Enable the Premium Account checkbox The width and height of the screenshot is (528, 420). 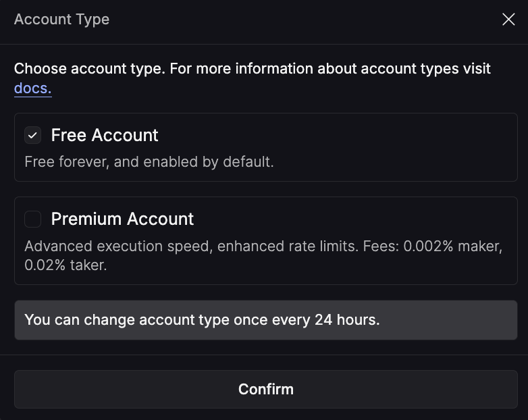click(32, 219)
